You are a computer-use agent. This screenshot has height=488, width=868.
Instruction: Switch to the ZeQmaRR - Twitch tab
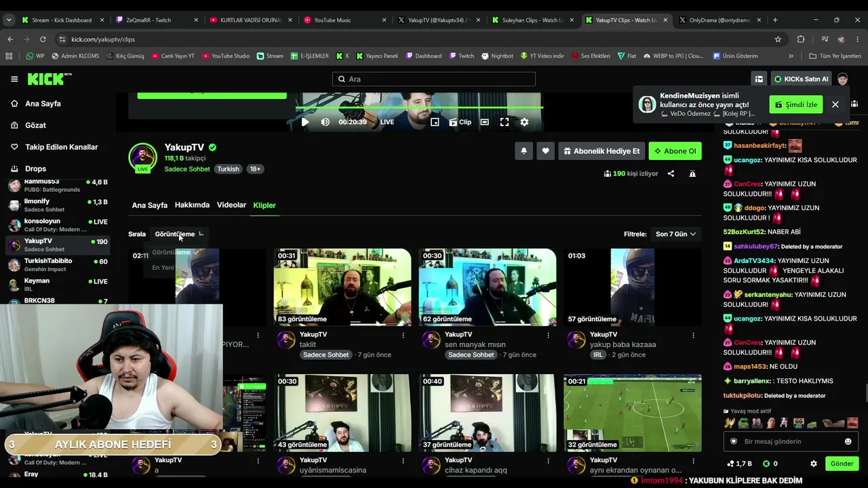point(155,20)
